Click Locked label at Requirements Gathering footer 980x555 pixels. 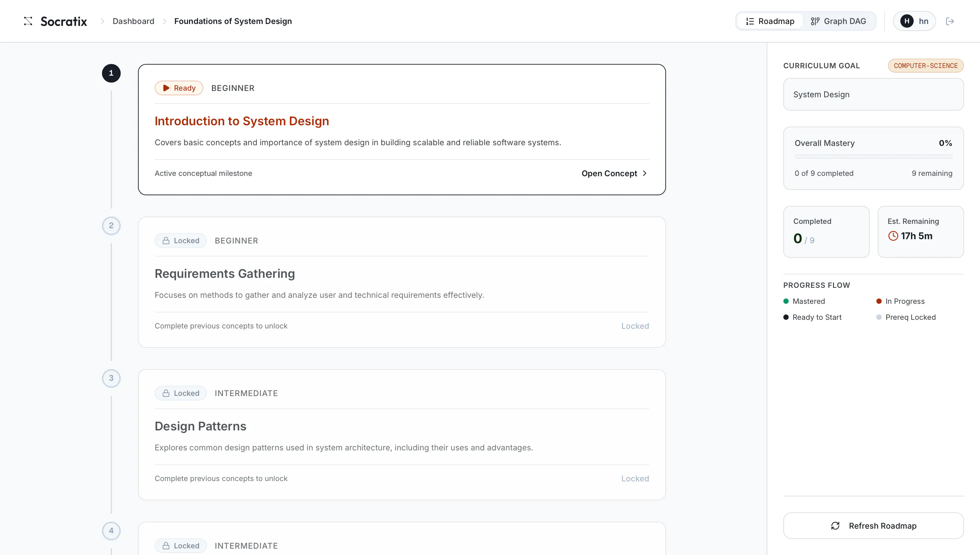635,326
